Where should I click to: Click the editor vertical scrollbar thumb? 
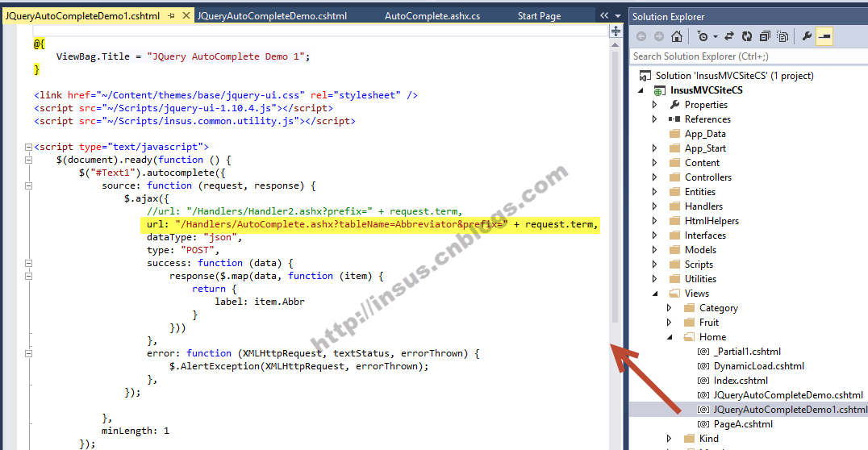615,186
